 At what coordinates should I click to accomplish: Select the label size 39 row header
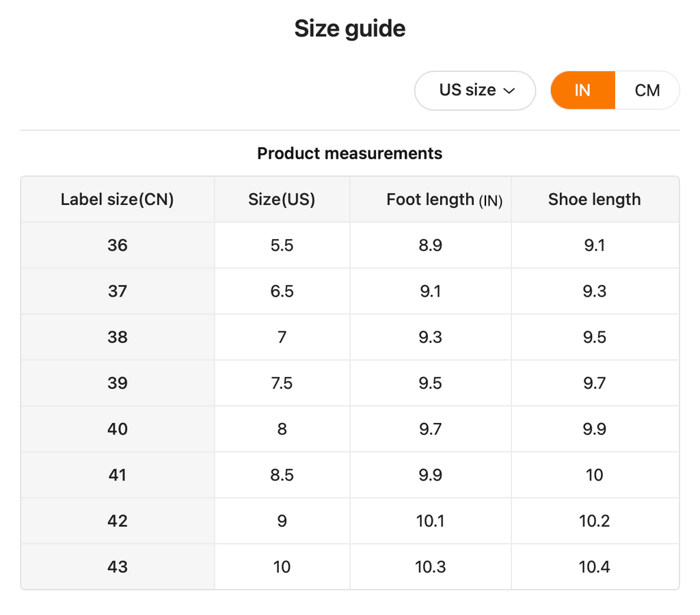coord(117,383)
